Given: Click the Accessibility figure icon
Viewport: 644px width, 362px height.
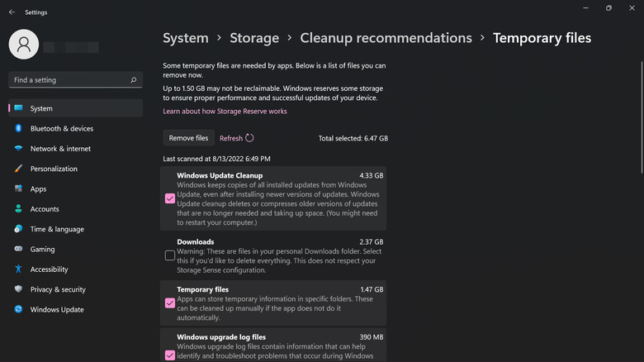Looking at the screenshot, I should [18, 269].
